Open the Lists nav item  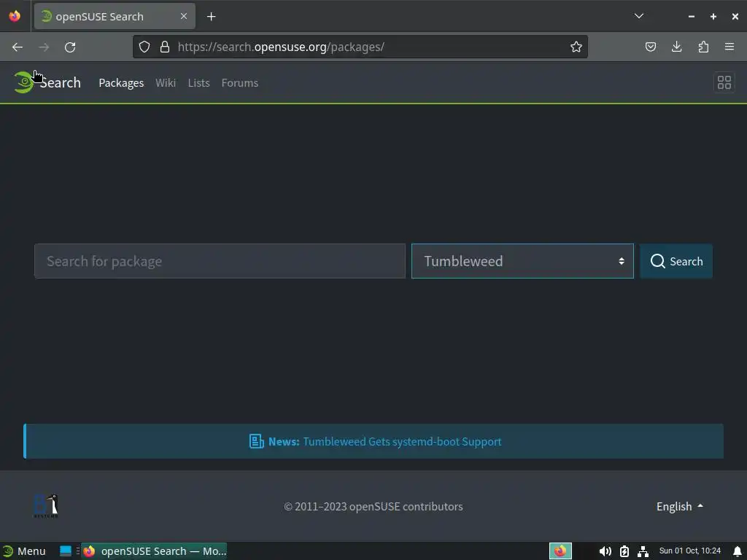pyautogui.click(x=198, y=83)
